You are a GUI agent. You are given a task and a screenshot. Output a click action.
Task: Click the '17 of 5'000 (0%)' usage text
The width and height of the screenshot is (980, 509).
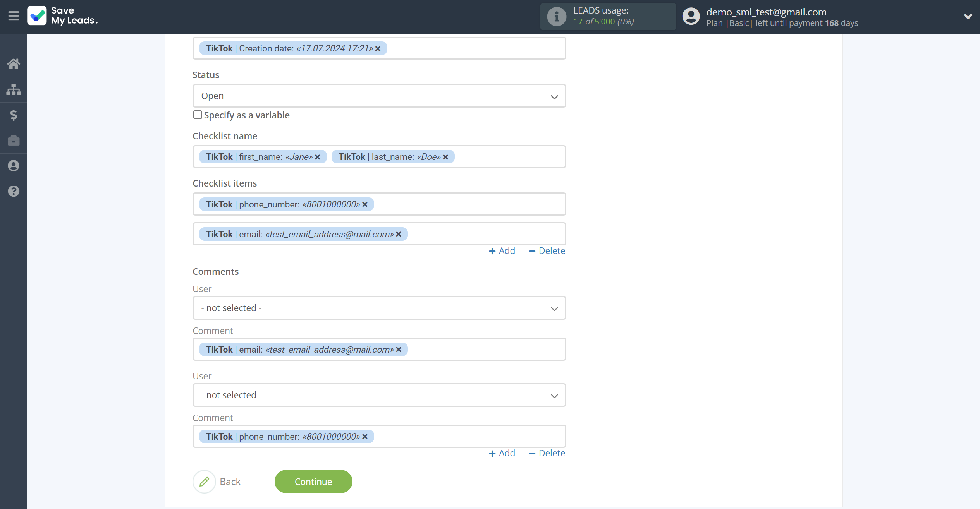click(603, 22)
